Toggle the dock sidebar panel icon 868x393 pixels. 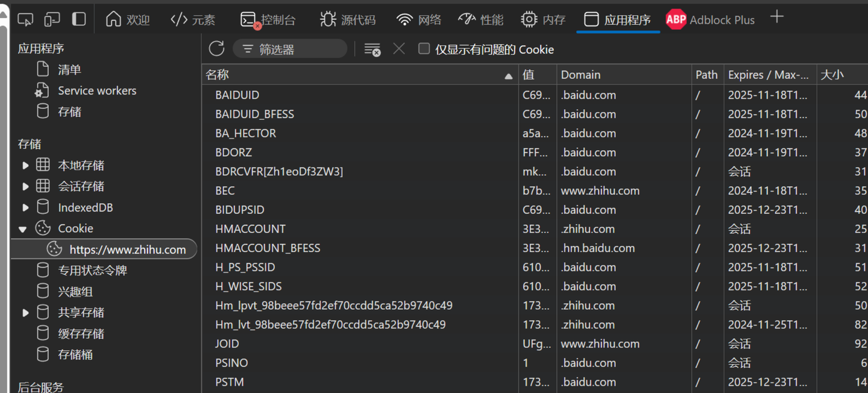coord(79,19)
